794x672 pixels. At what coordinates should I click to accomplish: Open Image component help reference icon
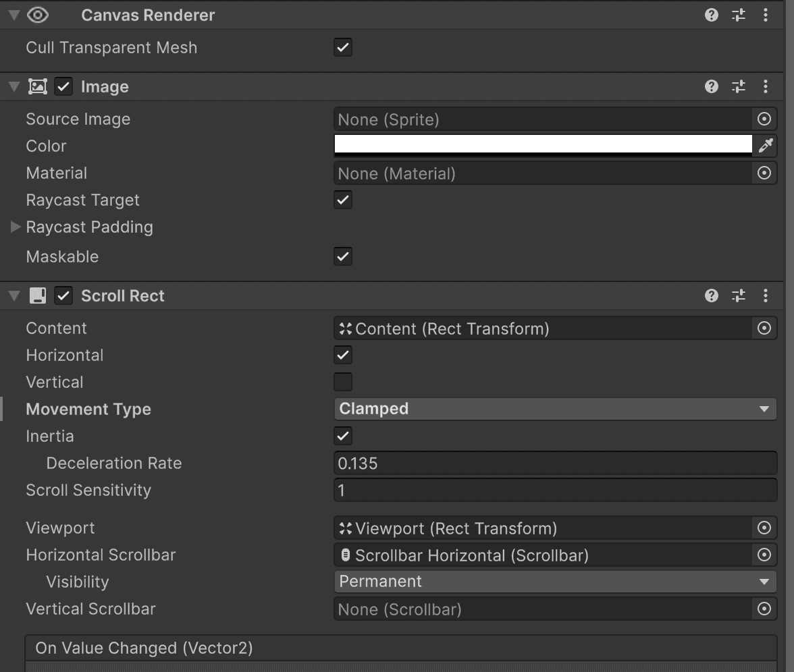[712, 86]
